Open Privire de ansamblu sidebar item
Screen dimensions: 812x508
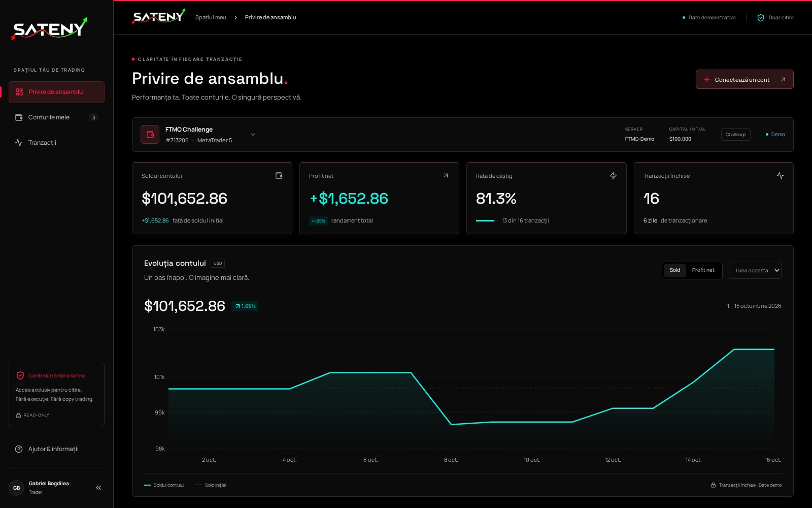click(56, 92)
